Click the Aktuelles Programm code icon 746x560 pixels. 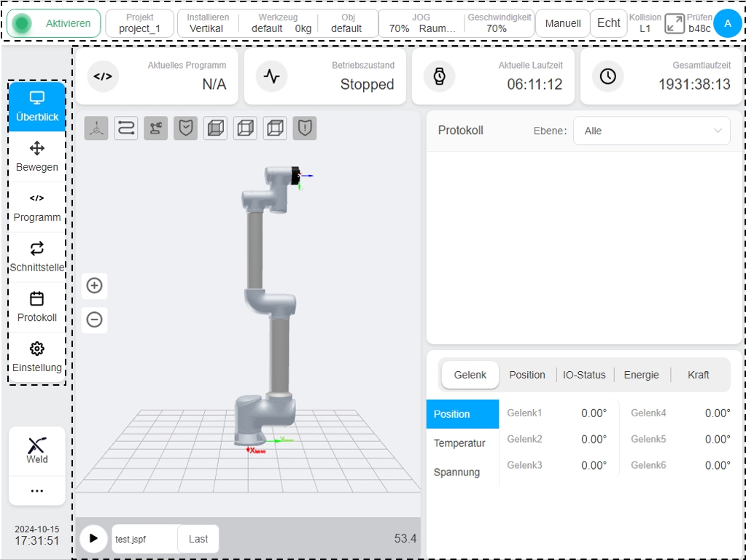[x=103, y=76]
